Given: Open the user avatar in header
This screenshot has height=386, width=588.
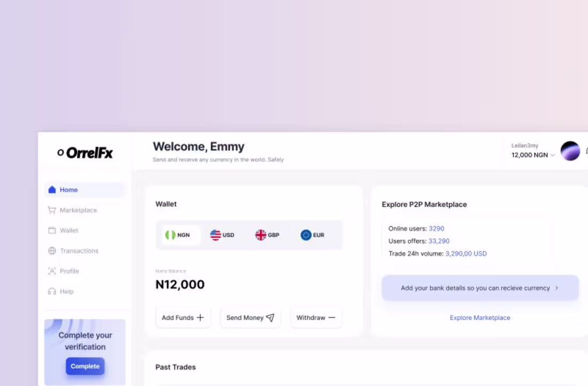Looking at the screenshot, I should coord(570,151).
